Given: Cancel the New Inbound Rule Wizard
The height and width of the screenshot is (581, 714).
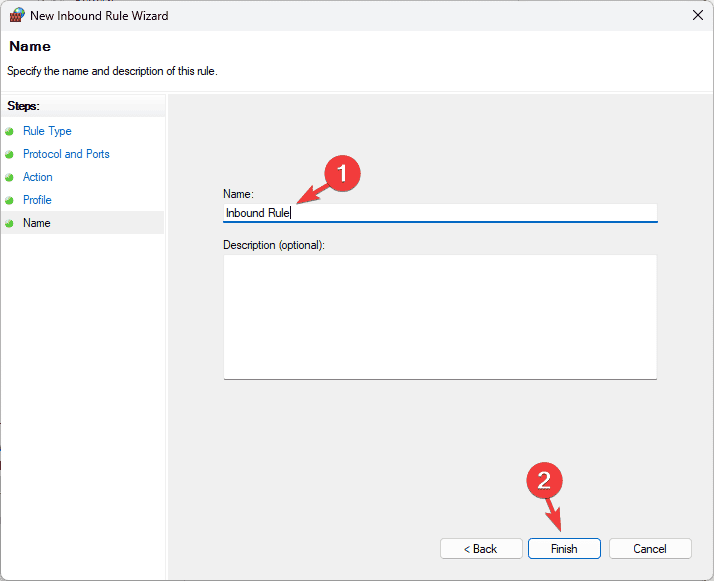Looking at the screenshot, I should point(650,549).
